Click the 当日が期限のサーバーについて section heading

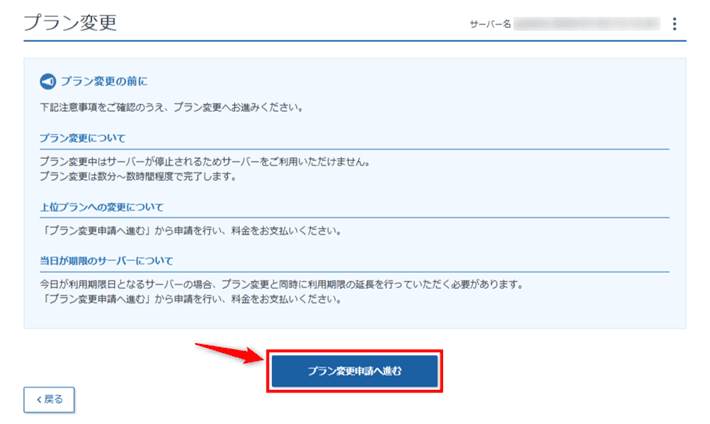(106, 261)
